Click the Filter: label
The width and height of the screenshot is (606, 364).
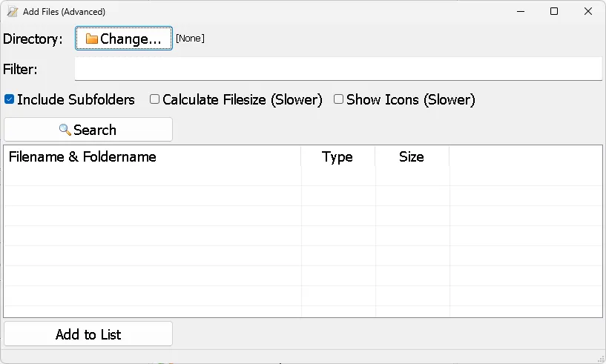click(x=21, y=70)
